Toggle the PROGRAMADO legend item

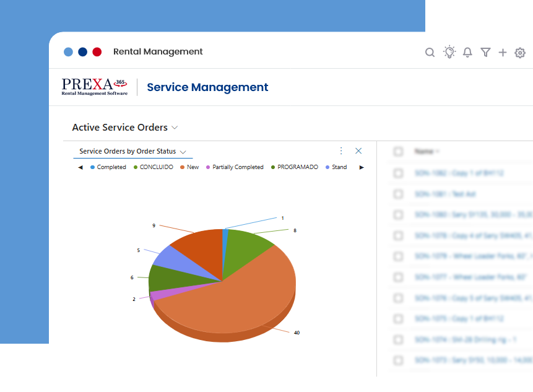[x=297, y=167]
